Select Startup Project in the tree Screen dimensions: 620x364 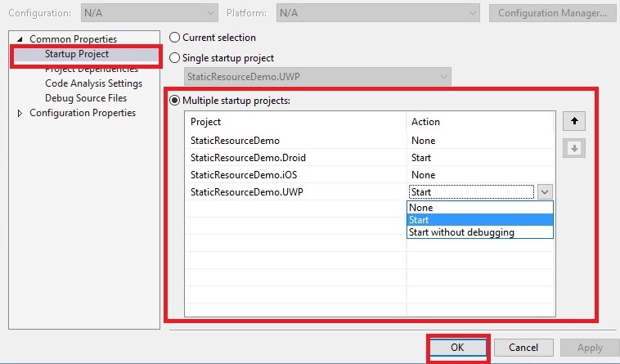pyautogui.click(x=77, y=54)
